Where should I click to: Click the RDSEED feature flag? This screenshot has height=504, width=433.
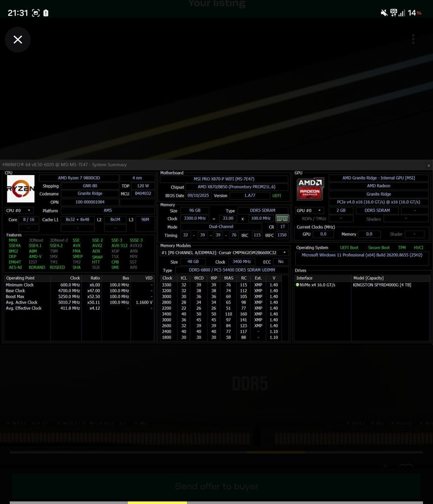57,268
